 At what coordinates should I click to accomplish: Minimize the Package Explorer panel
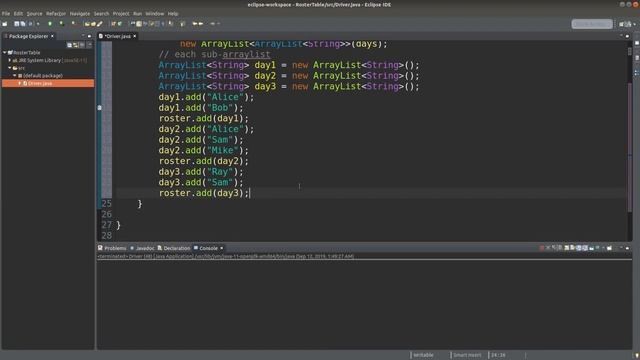(x=83, y=36)
